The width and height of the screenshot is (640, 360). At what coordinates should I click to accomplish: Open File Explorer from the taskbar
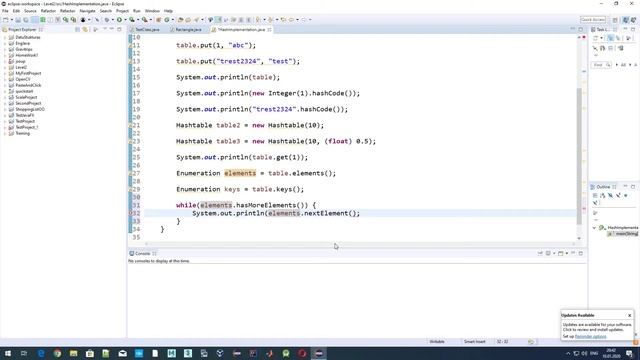click(x=73, y=353)
